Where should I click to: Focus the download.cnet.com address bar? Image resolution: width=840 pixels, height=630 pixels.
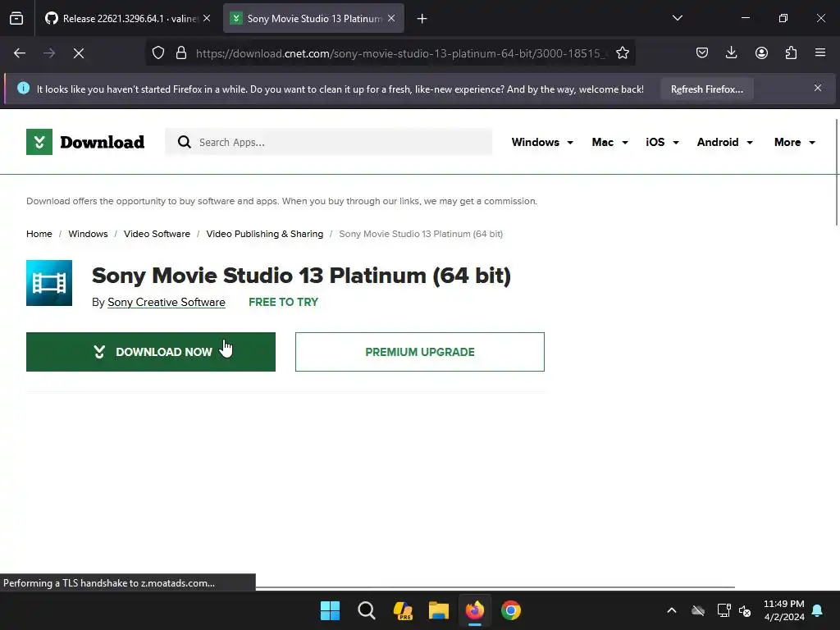click(x=400, y=53)
